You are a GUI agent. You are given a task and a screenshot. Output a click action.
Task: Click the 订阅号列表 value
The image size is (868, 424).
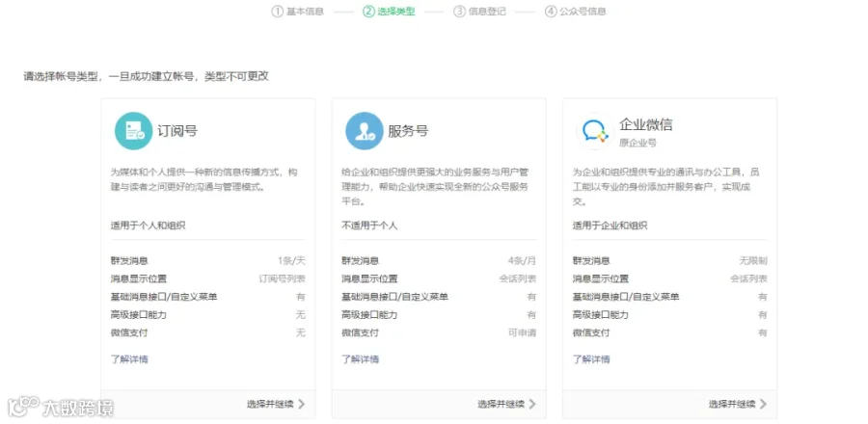pyautogui.click(x=282, y=278)
